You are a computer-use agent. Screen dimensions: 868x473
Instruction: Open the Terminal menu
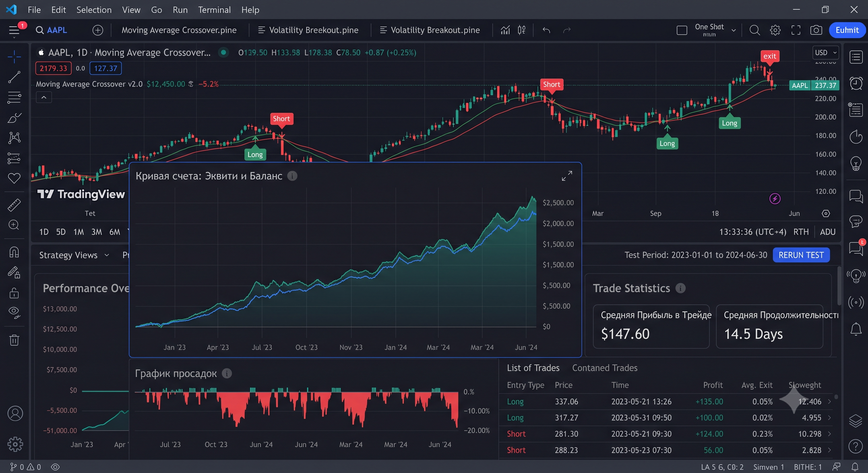(214, 10)
